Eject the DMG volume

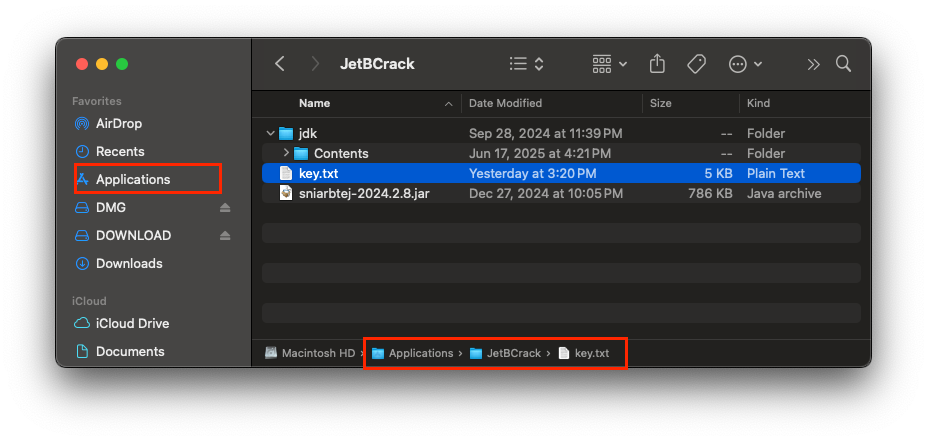[225, 208]
